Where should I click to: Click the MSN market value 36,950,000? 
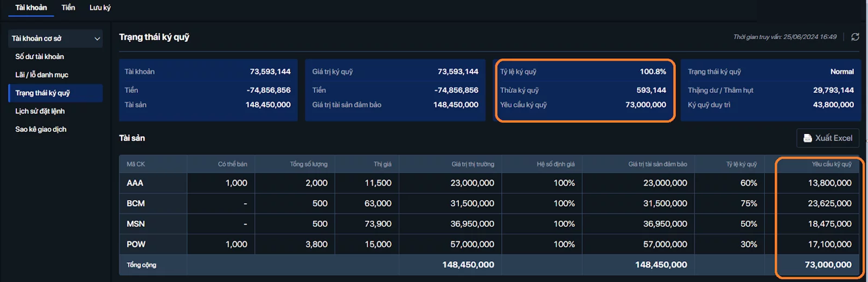click(x=472, y=224)
